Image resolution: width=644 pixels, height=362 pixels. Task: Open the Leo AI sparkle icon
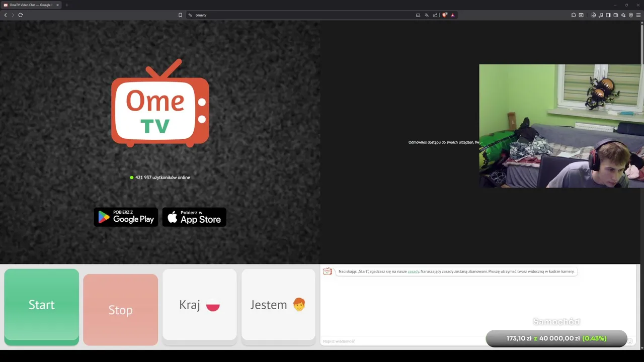(623, 15)
